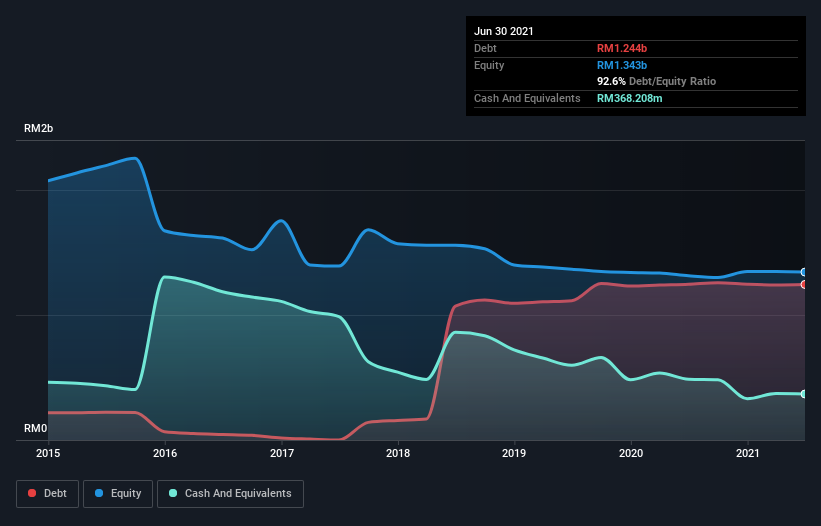Click the red Debt endpoint marker on chart
The image size is (821, 526).
(x=804, y=285)
